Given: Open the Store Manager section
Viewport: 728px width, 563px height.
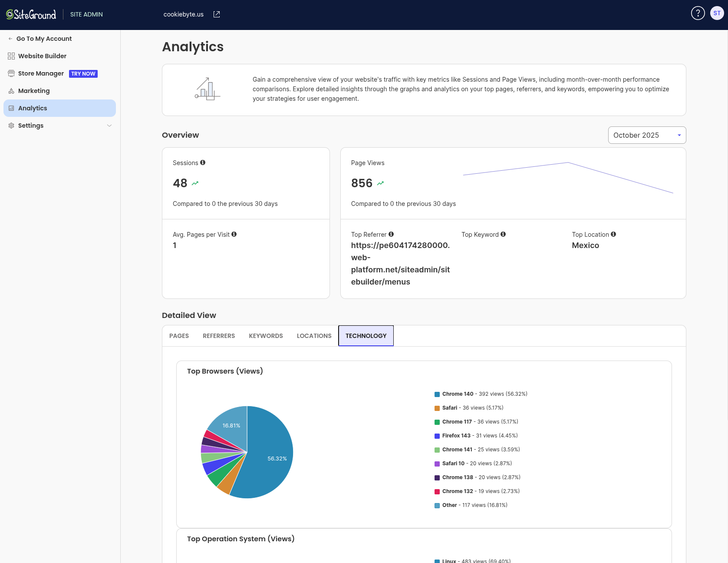Looking at the screenshot, I should click(40, 73).
